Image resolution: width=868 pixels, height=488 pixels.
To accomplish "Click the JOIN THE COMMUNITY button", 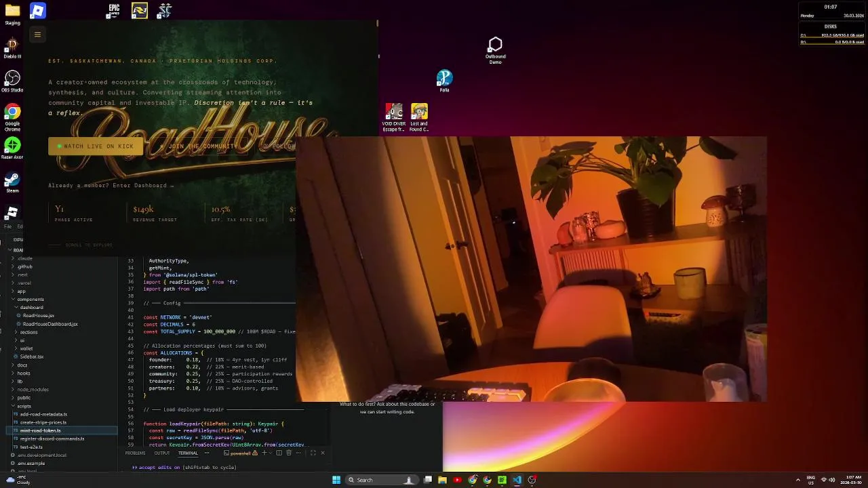I will click(199, 146).
